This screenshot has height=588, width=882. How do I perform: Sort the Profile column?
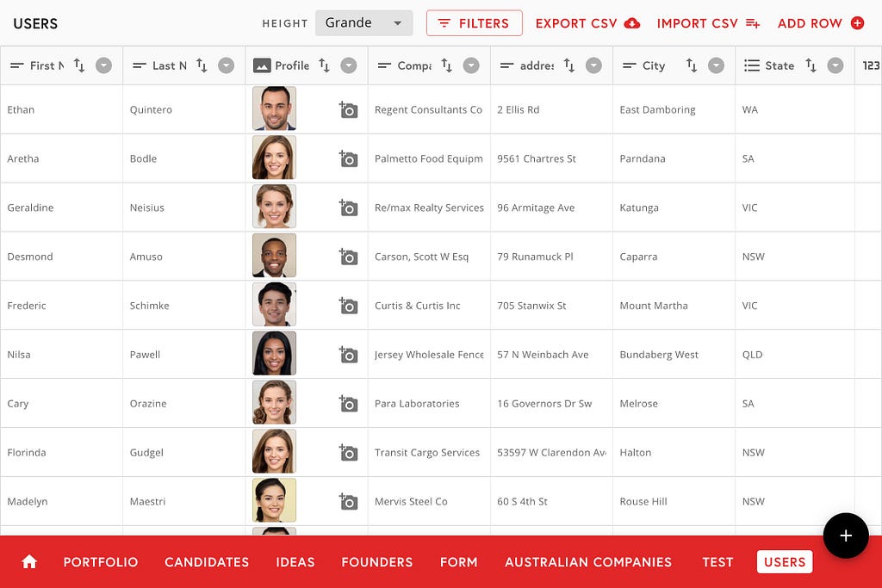[324, 65]
